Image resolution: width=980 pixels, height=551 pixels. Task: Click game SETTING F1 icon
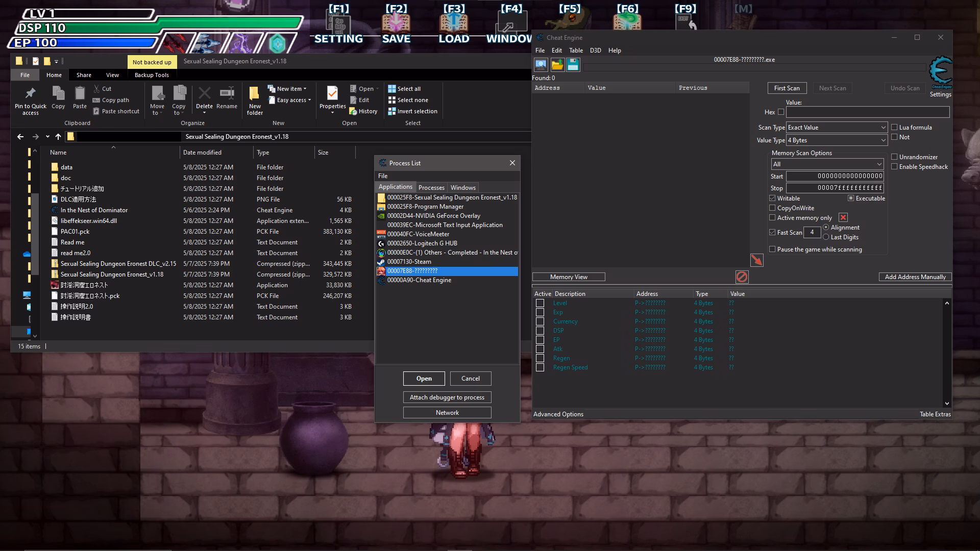point(339,24)
